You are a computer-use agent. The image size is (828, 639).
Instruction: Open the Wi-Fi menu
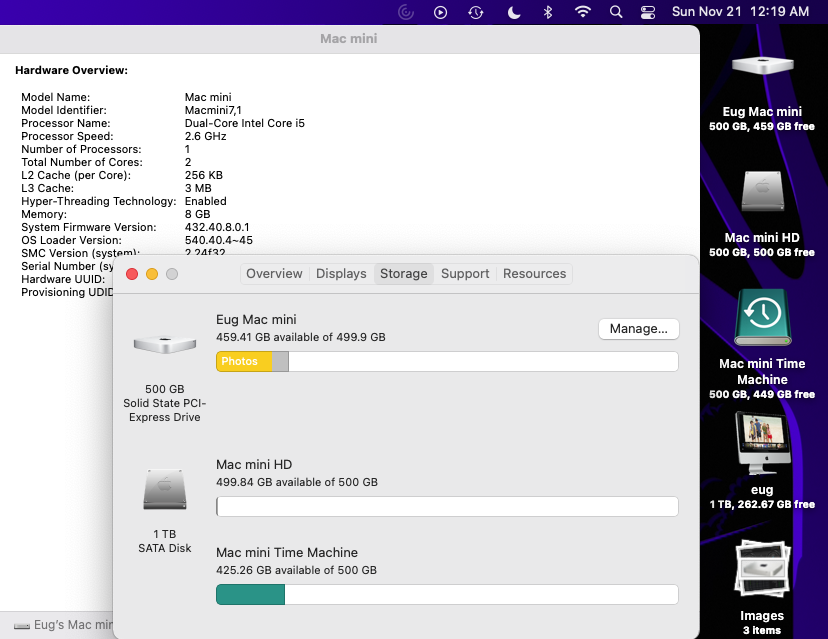582,12
